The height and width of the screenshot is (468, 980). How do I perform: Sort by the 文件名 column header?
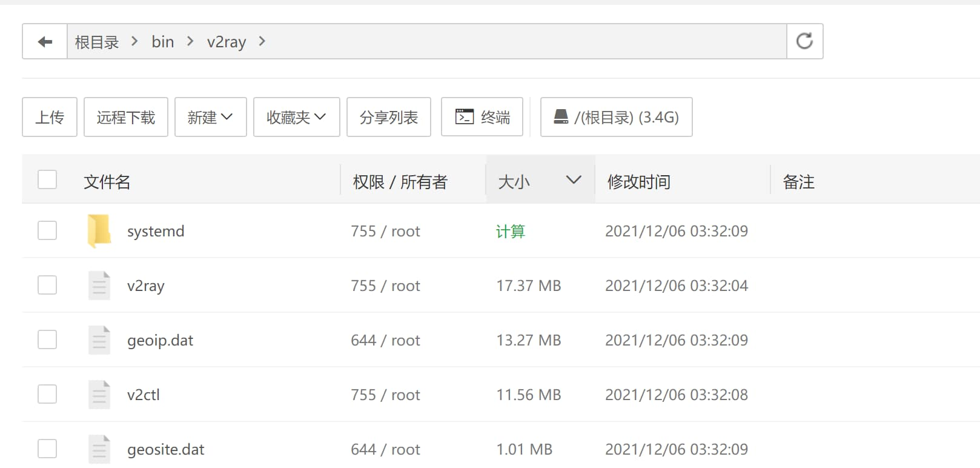pos(107,182)
